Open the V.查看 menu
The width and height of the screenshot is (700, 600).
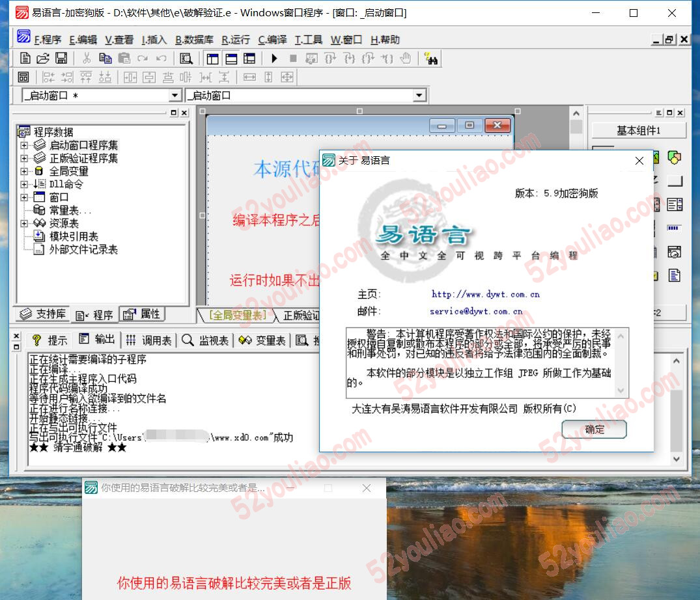[x=119, y=40]
